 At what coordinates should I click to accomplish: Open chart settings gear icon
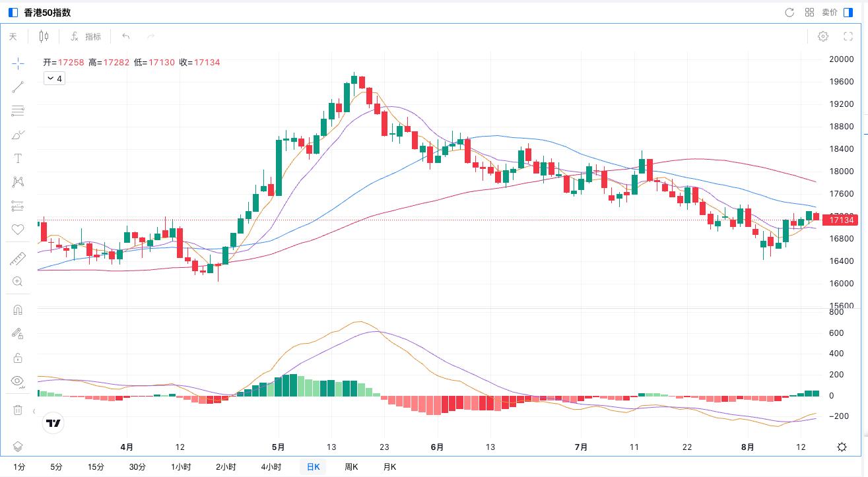click(823, 36)
